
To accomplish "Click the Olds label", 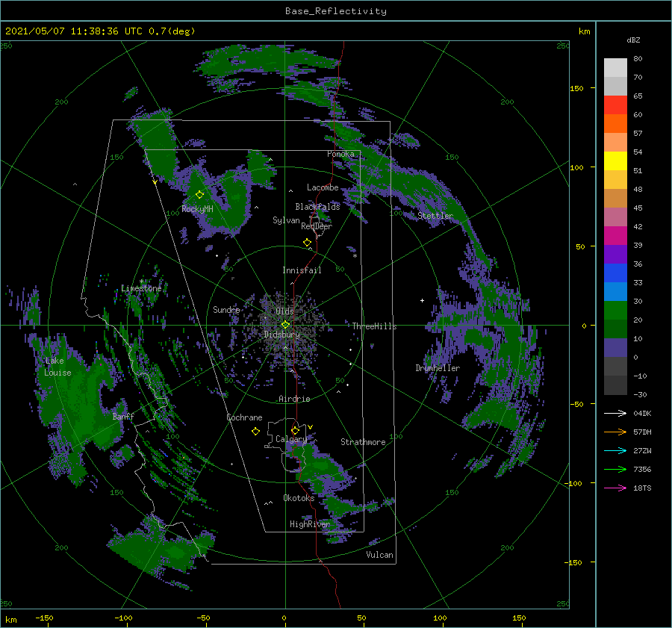I will tap(284, 311).
